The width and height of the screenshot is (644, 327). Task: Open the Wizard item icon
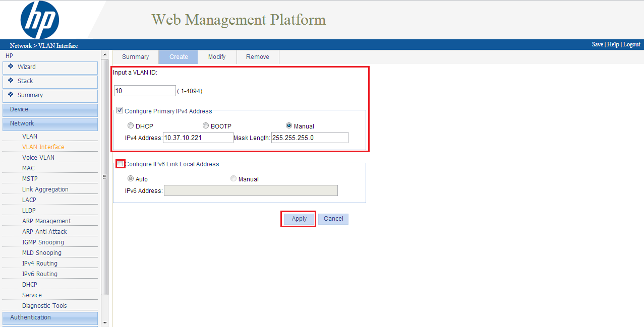click(11, 67)
